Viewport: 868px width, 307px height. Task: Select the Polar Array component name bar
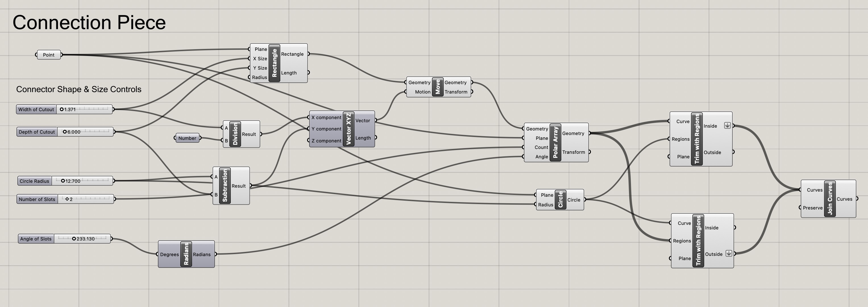coord(555,142)
